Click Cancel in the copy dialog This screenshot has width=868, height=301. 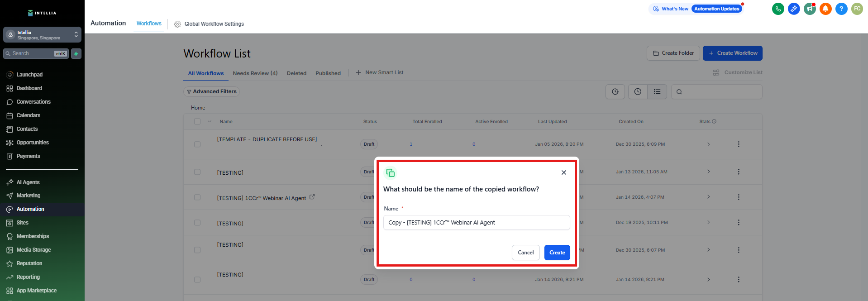click(x=525, y=253)
